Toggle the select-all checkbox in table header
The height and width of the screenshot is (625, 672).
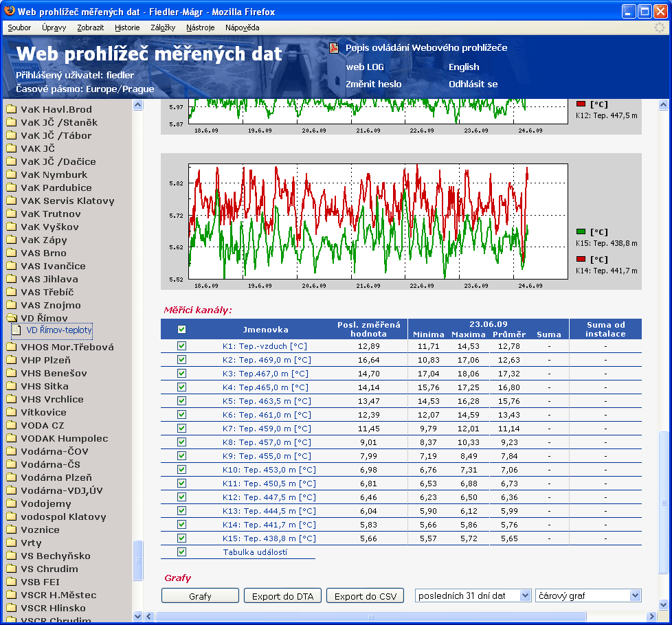[x=181, y=330]
